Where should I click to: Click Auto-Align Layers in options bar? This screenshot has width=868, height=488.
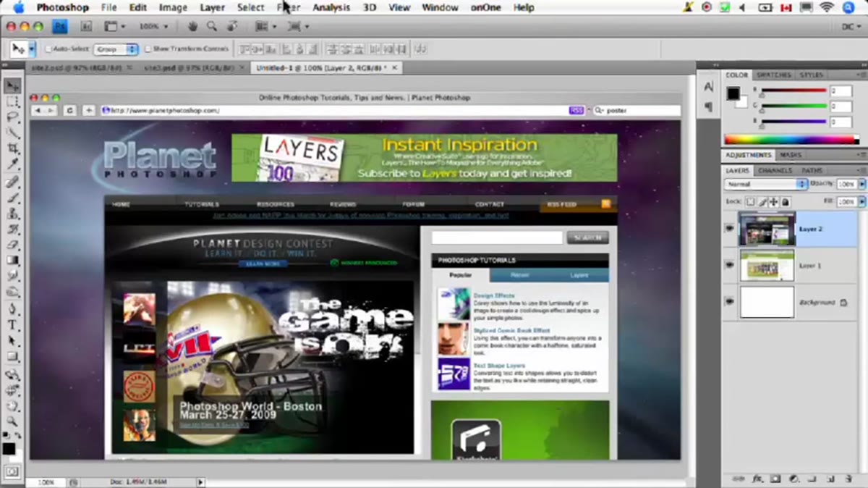pyautogui.click(x=420, y=49)
